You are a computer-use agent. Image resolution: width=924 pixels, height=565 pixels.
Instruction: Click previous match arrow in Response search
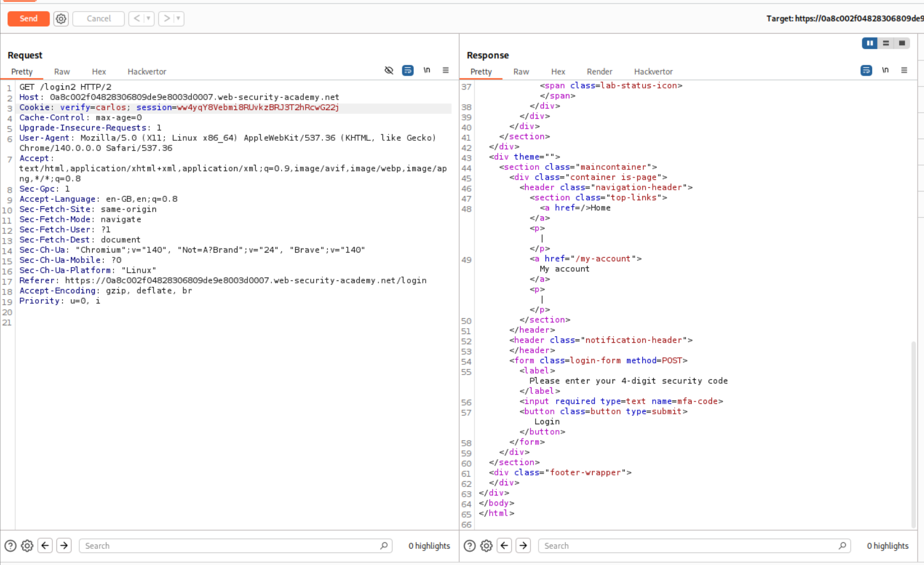pos(505,546)
